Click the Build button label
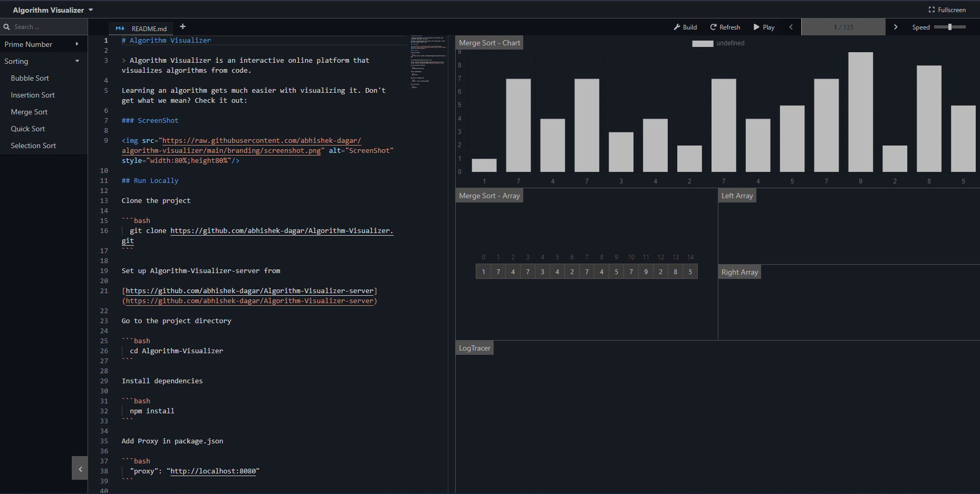980x494 pixels. coord(690,27)
